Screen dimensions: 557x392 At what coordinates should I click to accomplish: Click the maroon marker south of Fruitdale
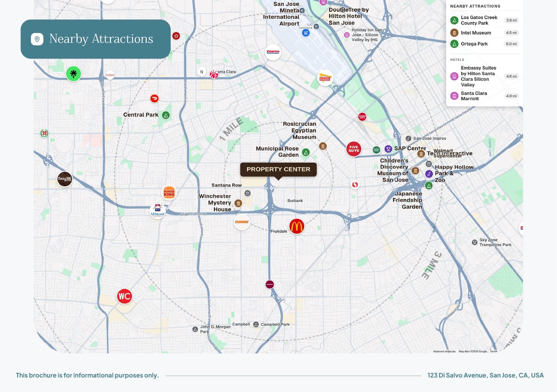coord(269,285)
